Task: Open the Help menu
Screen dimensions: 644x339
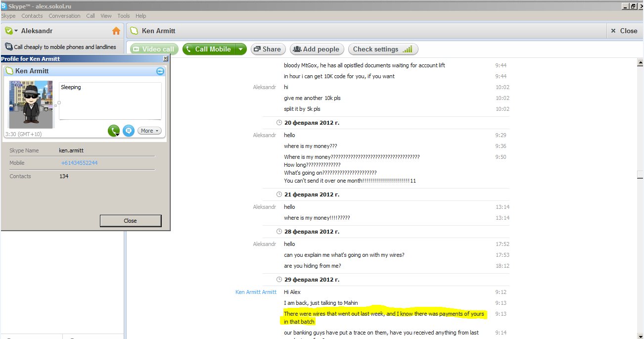Action: point(140,16)
